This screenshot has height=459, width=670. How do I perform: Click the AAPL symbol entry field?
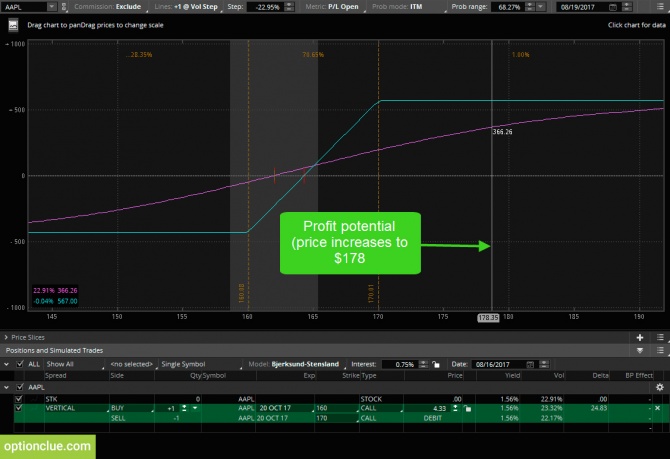point(24,7)
